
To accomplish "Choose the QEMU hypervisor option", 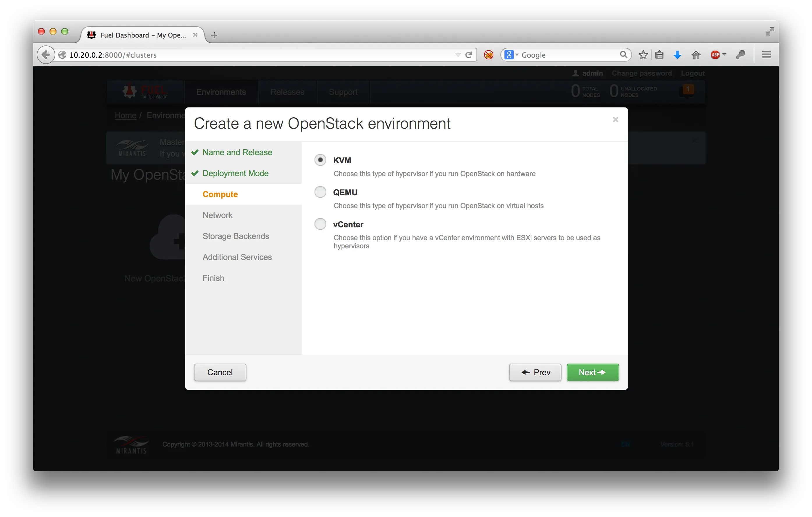I will pos(320,192).
